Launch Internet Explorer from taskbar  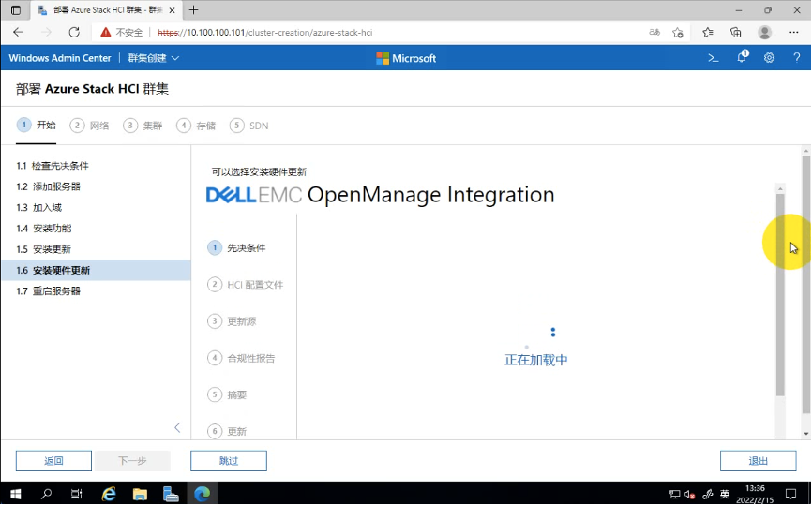[108, 494]
